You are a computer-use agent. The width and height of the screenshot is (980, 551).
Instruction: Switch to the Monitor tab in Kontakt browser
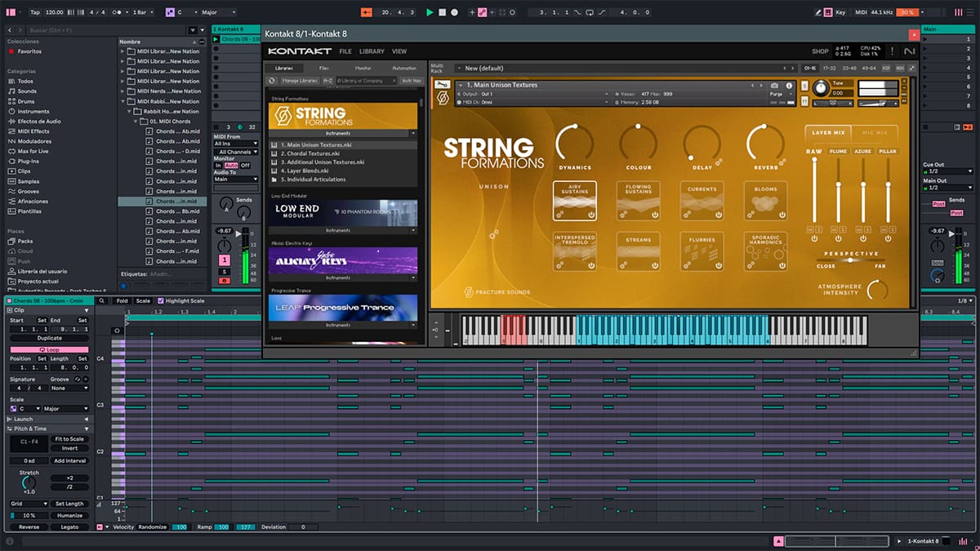point(363,68)
